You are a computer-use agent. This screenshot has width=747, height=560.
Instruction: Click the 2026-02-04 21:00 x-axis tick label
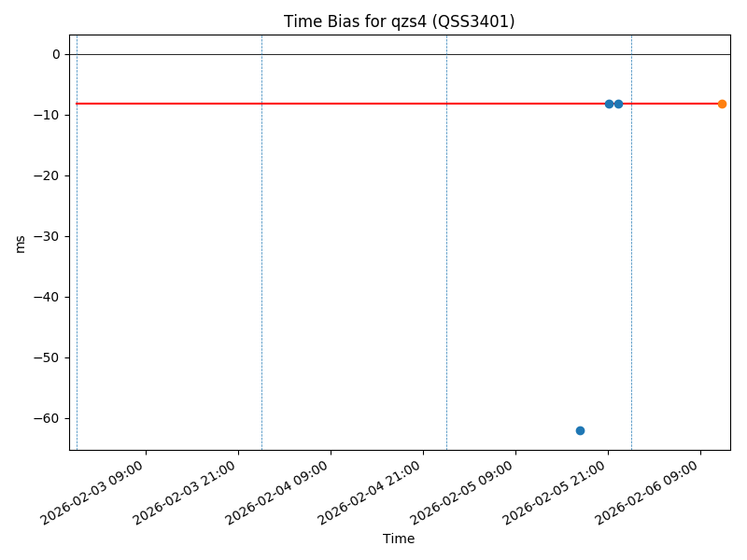point(371,492)
